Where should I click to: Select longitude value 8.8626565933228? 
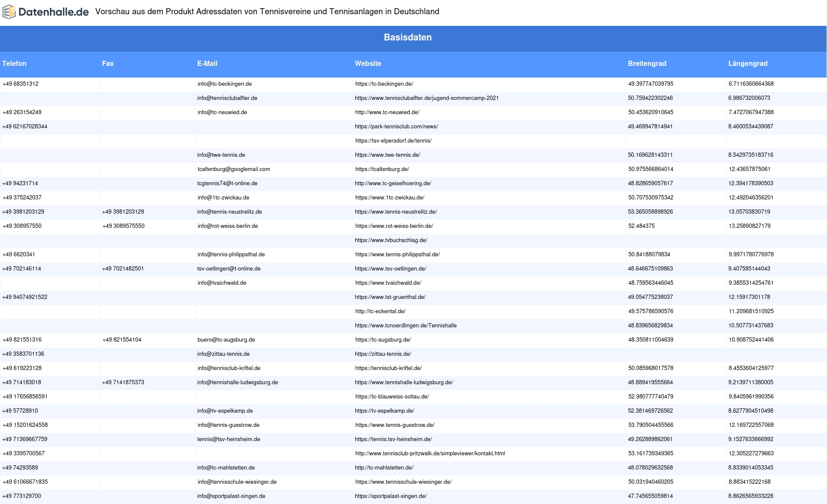tap(751, 496)
